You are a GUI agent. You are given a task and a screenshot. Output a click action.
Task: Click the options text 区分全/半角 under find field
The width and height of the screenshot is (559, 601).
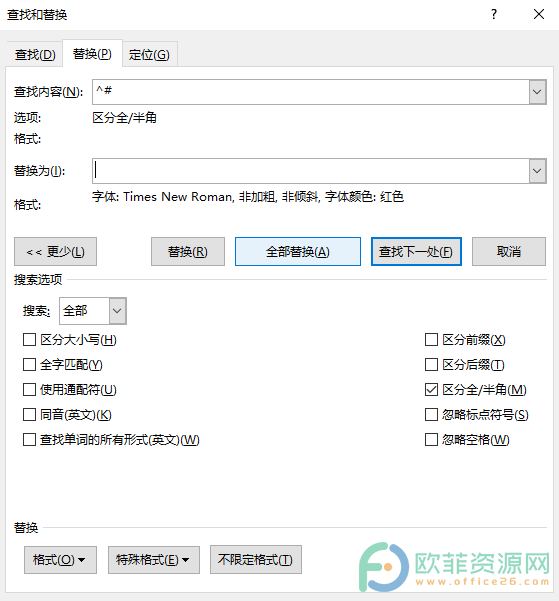click(x=124, y=118)
